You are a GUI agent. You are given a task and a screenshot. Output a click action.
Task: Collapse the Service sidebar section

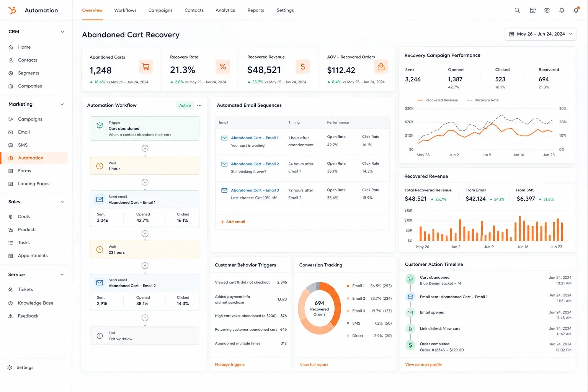[x=62, y=274]
